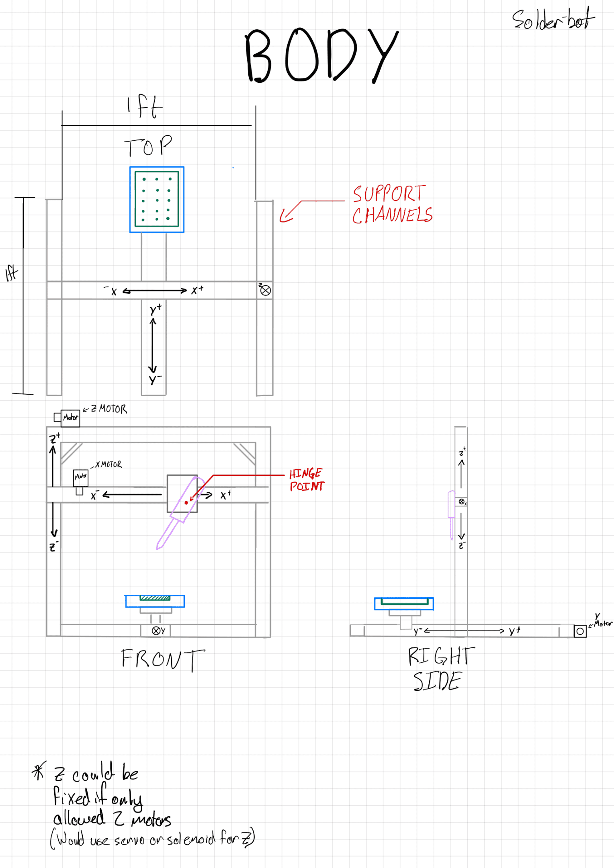Click the TOP view label
This screenshot has width=614, height=868.
coord(148,145)
